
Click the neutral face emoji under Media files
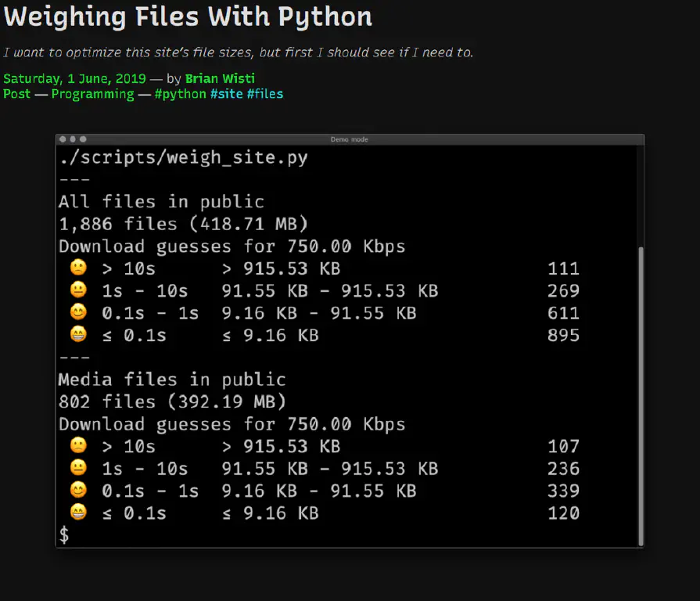click(78, 469)
